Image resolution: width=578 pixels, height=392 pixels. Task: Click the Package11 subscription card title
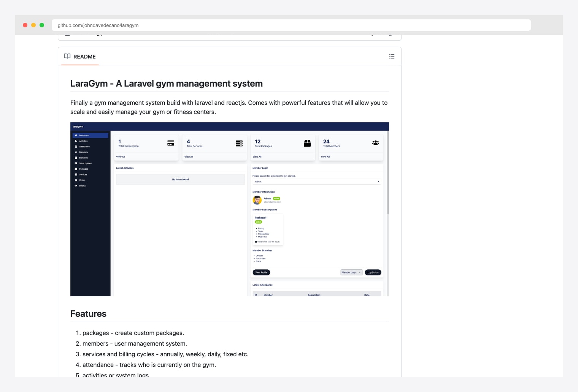point(261,218)
